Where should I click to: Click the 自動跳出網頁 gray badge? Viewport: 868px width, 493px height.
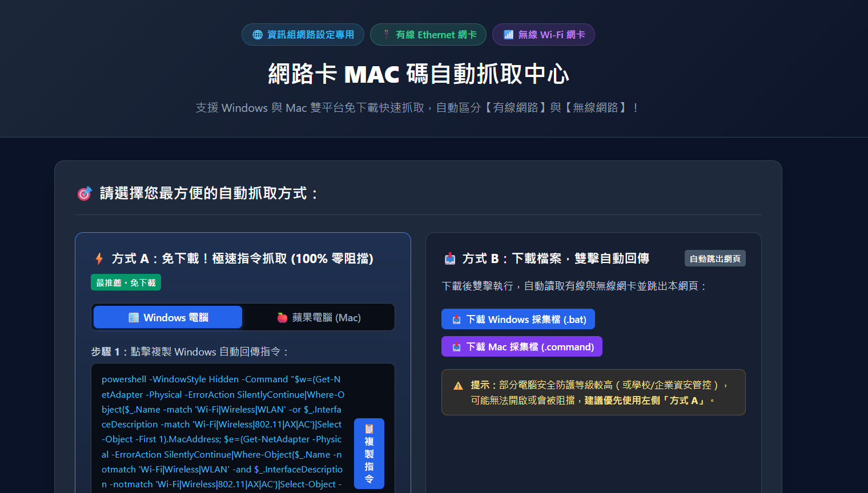pyautogui.click(x=715, y=258)
